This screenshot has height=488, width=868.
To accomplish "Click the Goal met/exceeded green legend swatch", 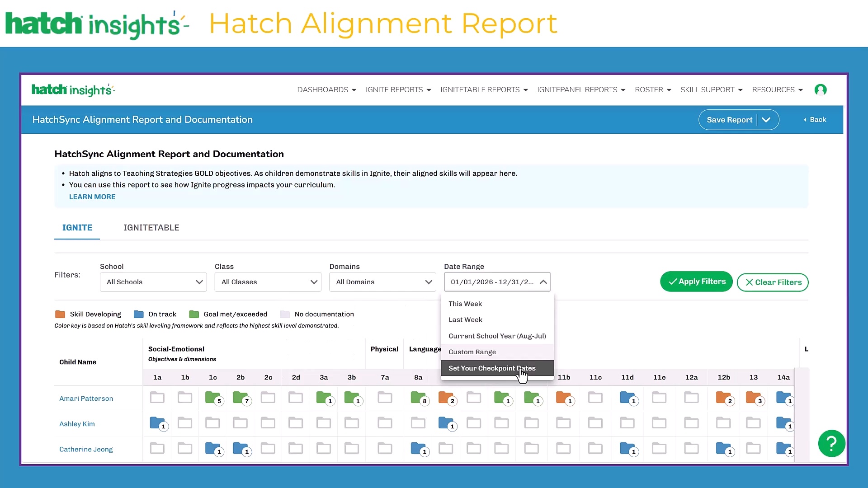I will pos(194,314).
